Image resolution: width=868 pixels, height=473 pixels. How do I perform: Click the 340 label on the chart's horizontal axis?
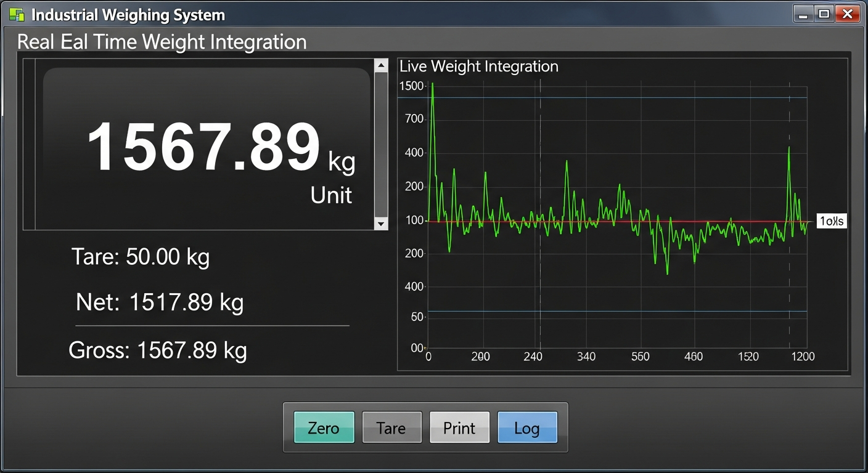585,357
